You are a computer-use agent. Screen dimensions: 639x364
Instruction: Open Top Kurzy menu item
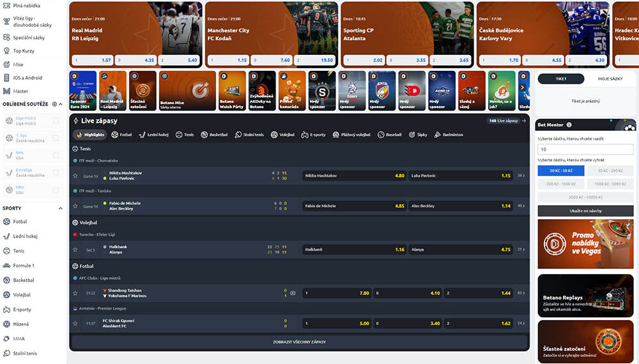click(23, 51)
